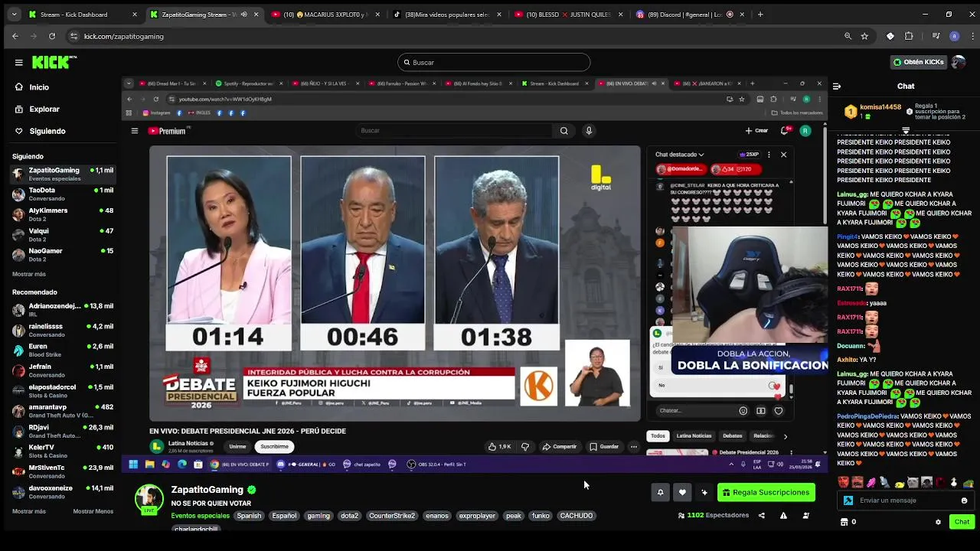Click the Obtén KICKs button

[x=918, y=62]
